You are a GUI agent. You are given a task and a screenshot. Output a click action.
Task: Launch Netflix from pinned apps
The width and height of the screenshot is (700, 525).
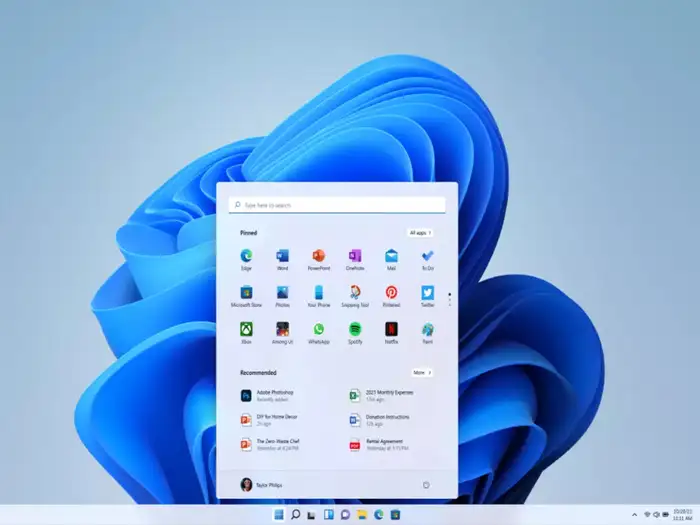(391, 329)
